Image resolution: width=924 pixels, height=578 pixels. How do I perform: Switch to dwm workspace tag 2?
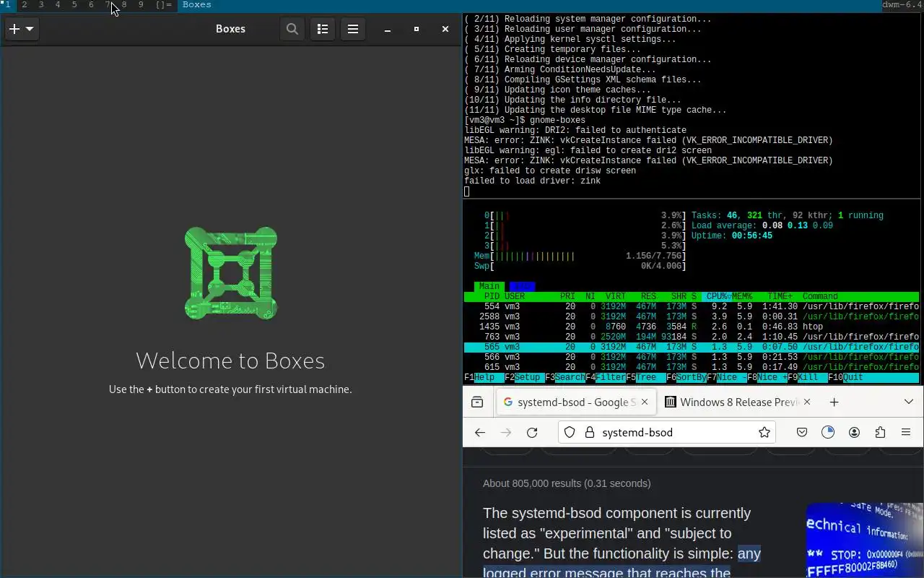[25, 5]
